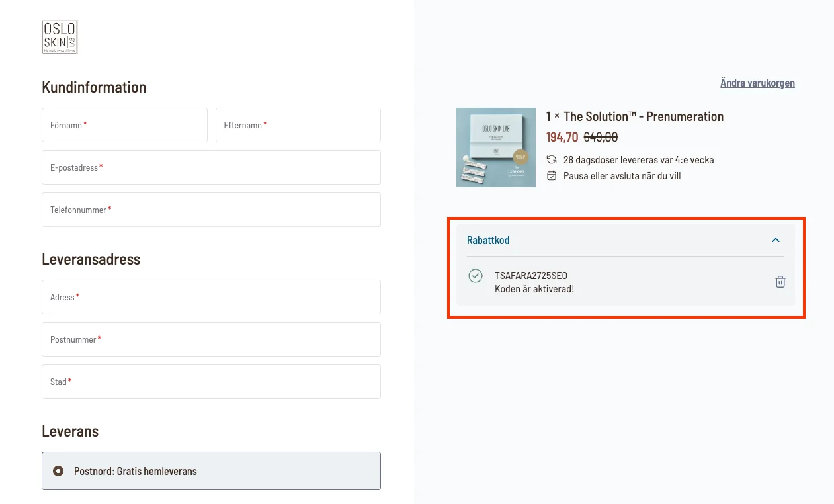Click The Solution product thumbnail

coord(496,147)
